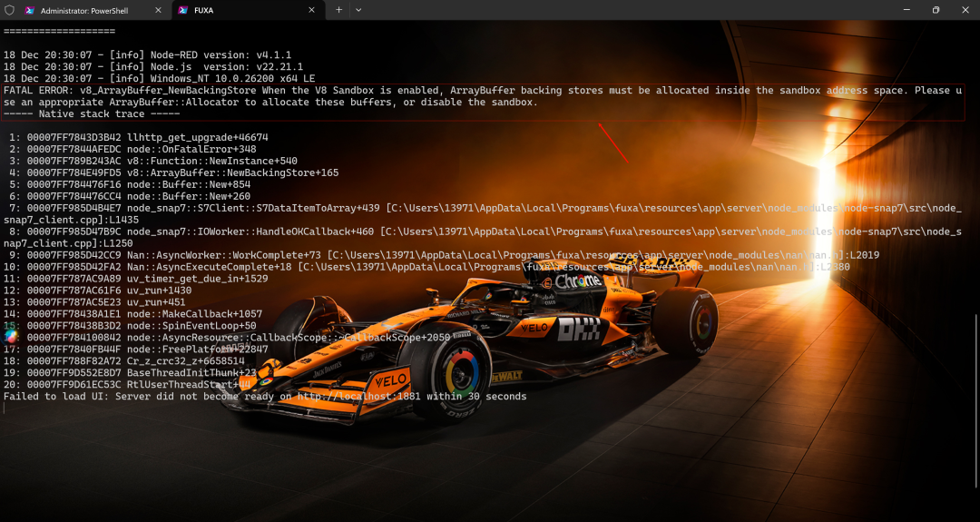
Task: Click stack line node::Buffer::New+260
Action: pos(130,196)
